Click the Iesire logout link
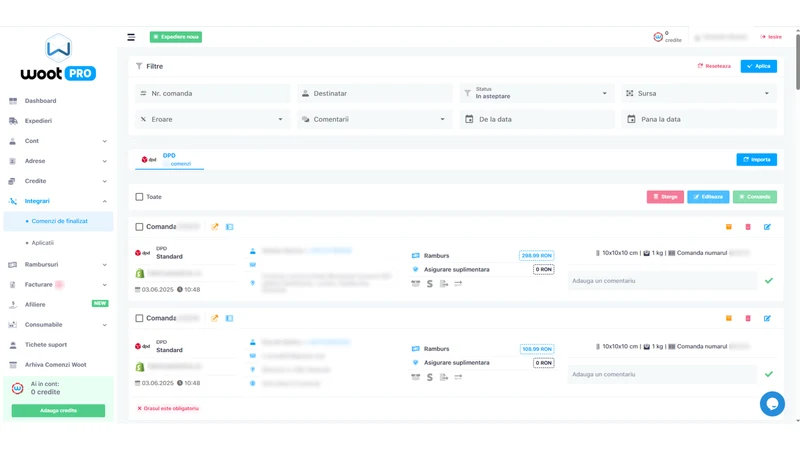800x450 pixels. pos(771,37)
